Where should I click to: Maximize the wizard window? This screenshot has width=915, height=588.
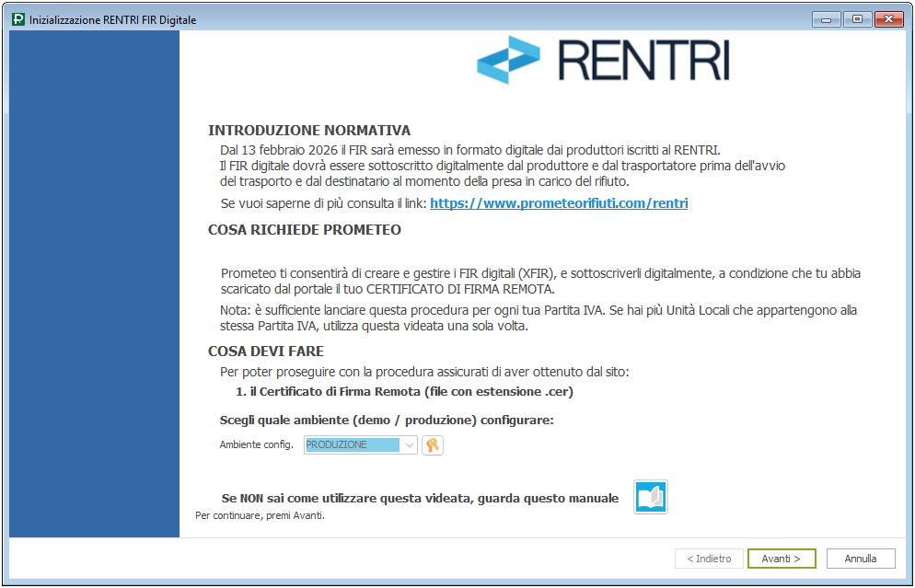pyautogui.click(x=856, y=19)
